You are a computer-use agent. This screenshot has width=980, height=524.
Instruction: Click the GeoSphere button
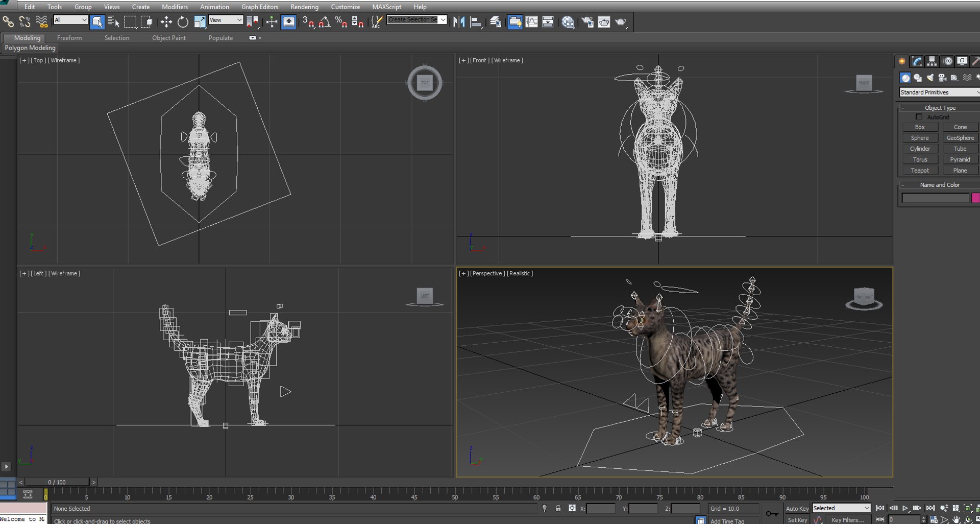[960, 138]
